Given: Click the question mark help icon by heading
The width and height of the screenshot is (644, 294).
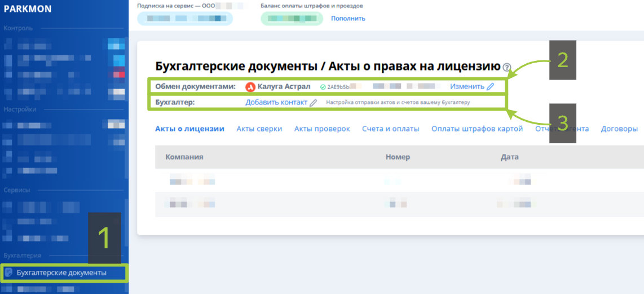Looking at the screenshot, I should [506, 67].
